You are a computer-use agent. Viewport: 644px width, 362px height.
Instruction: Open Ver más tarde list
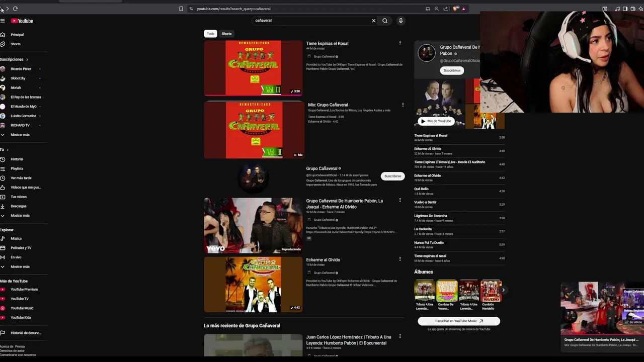pos(21,178)
